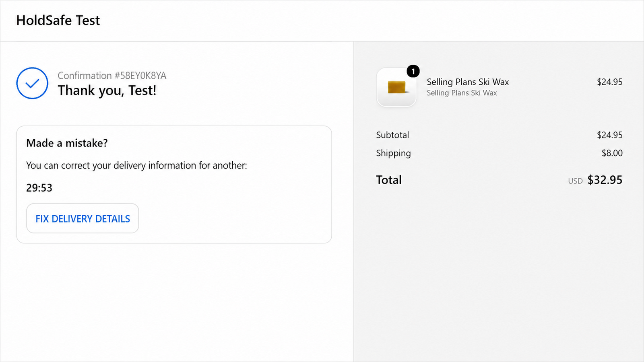
Task: Click the Total label
Action: coord(389,180)
